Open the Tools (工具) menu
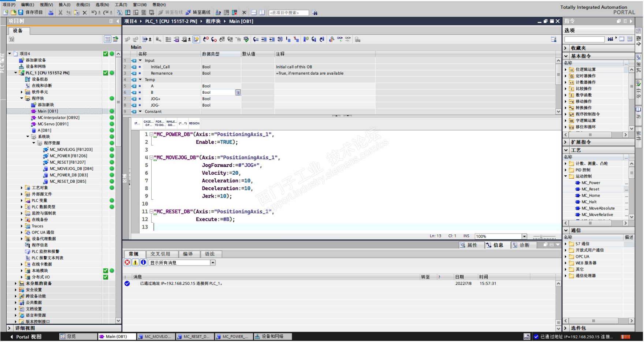The height and width of the screenshot is (342, 644). (121, 5)
